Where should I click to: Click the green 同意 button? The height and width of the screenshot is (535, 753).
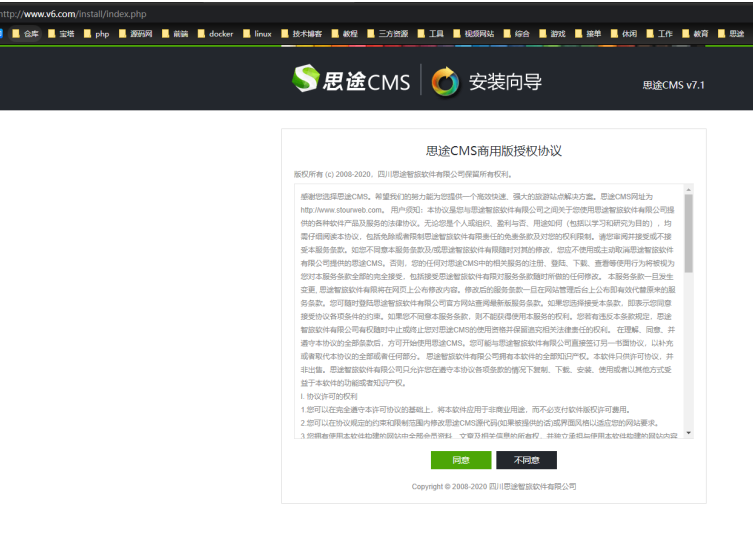(460, 460)
